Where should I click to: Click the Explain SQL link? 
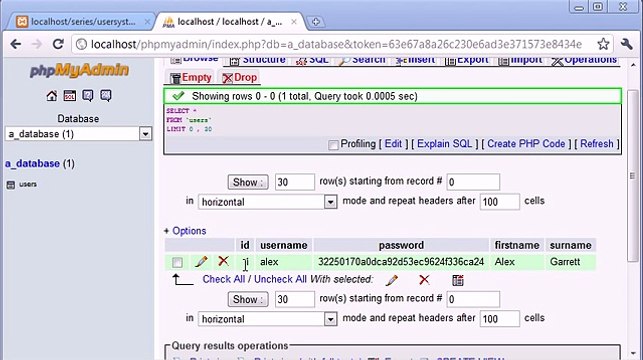coord(445,144)
